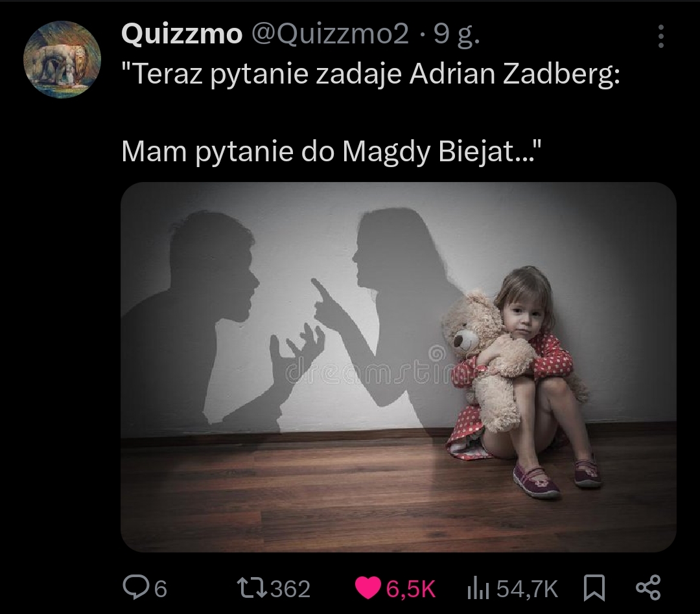This screenshot has width=700, height=614.
Task: Toggle the bookmark icon
Action: pos(594,588)
